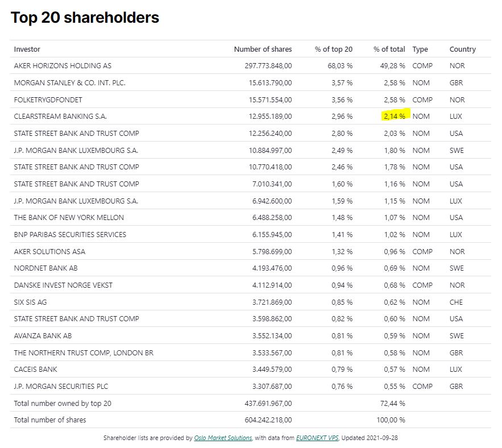502x448 pixels.
Task: Click the Number of shares column header
Action: (263, 49)
